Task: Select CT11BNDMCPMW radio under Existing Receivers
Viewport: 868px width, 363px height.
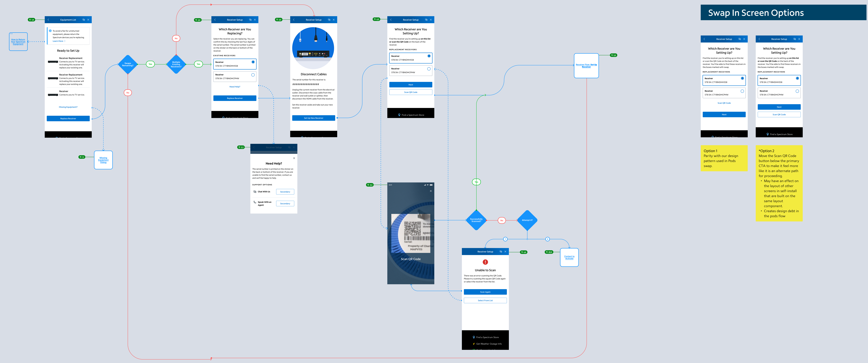Action: pos(253,75)
